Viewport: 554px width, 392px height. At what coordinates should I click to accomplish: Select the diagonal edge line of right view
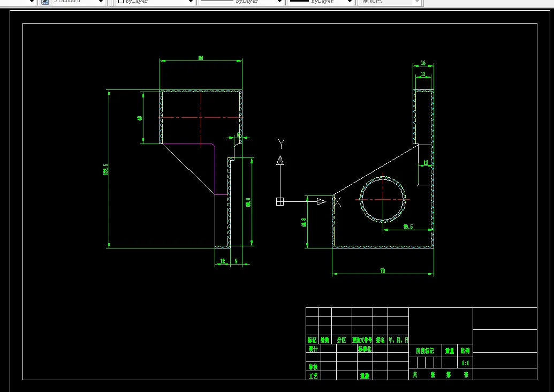[376, 170]
